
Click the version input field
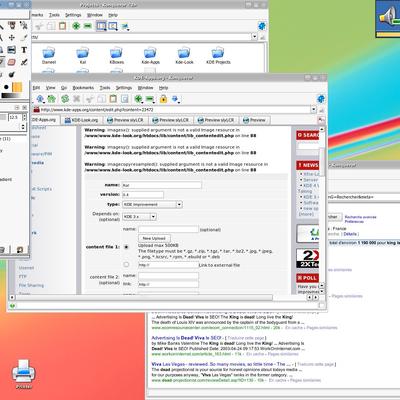pyautogui.click(x=143, y=195)
